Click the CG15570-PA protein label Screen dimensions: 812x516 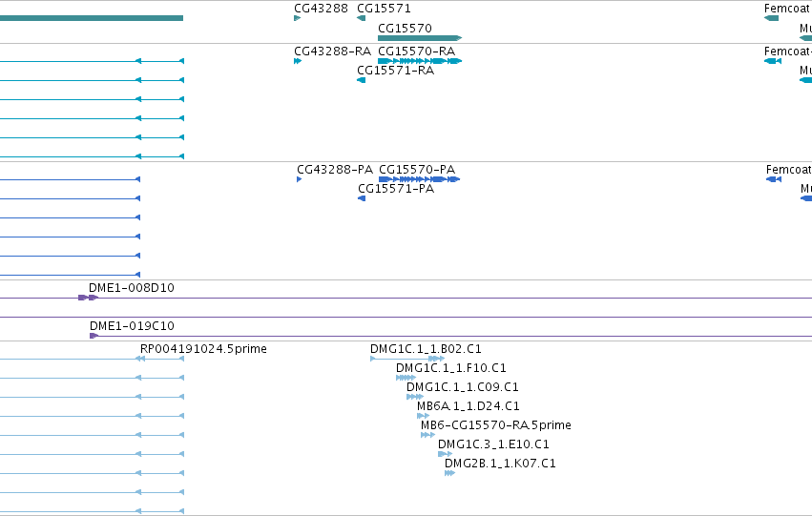pos(417,170)
